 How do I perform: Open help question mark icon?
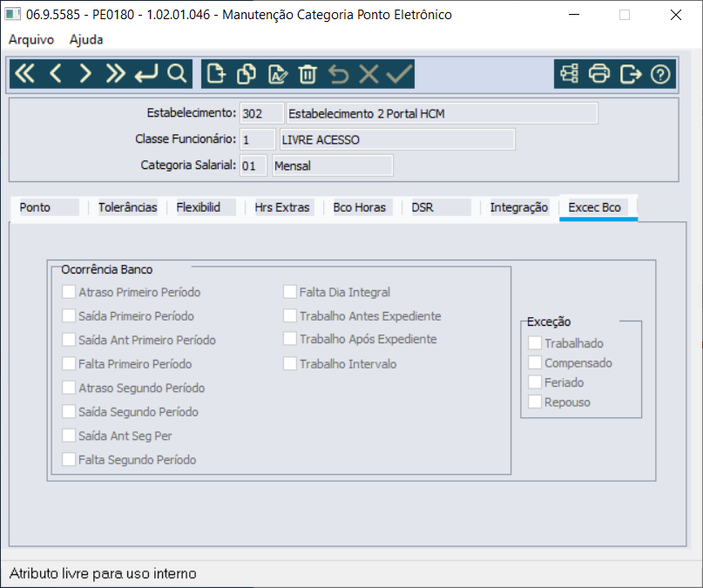coord(660,73)
